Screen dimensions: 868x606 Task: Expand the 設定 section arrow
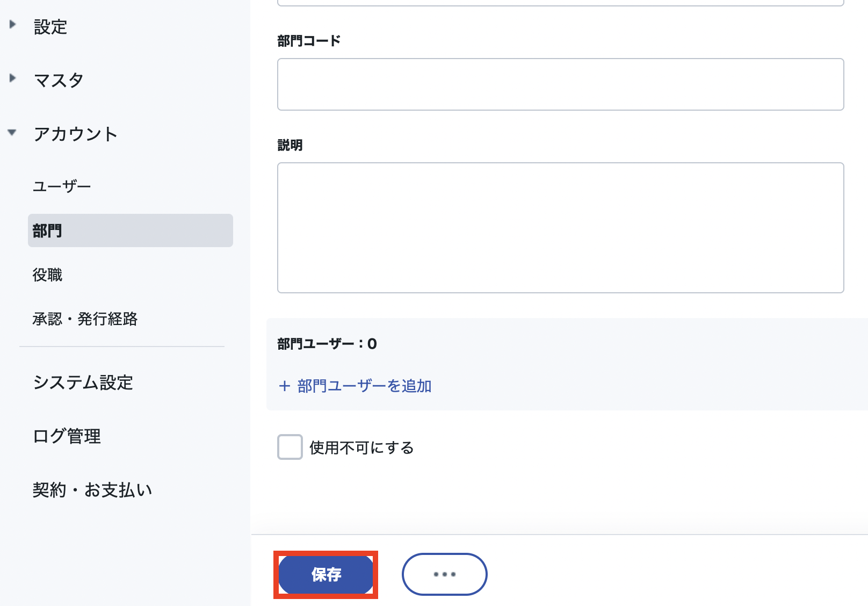[13, 25]
